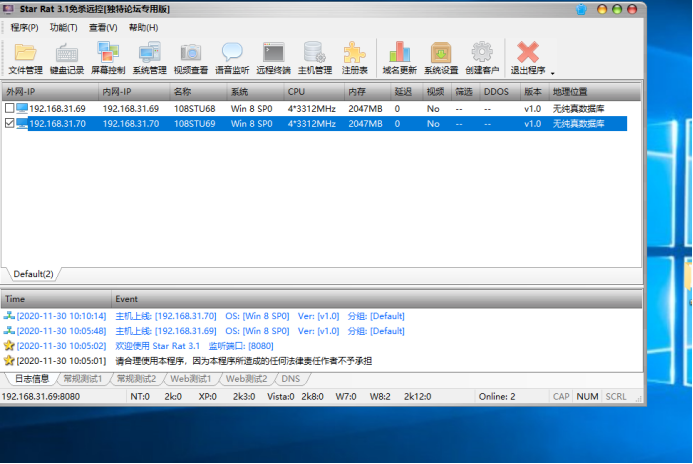Select host name 108STU68
This screenshot has width=693, height=464.
[194, 109]
